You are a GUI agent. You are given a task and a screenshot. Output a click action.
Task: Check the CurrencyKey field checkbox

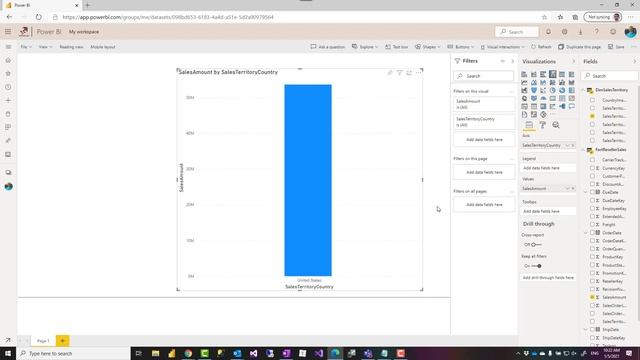[592, 168]
